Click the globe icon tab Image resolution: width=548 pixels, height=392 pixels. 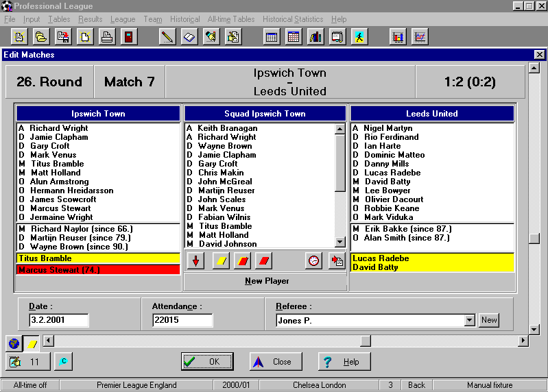[14, 344]
